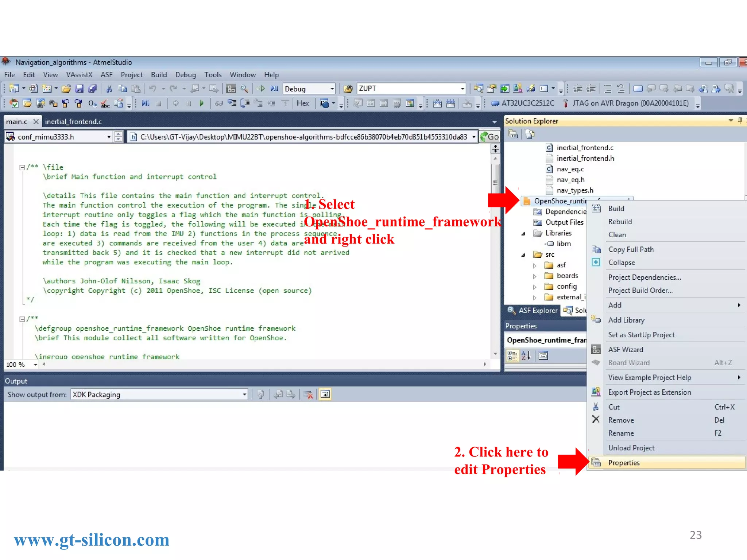Click the Copy icon in top toolbar
This screenshot has height=560, width=747.
point(122,89)
